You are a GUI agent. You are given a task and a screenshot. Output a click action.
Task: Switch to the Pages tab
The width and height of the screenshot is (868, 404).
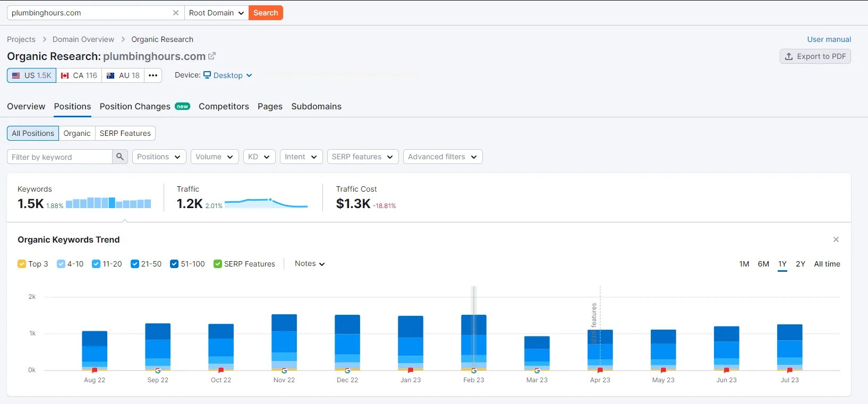270,106
